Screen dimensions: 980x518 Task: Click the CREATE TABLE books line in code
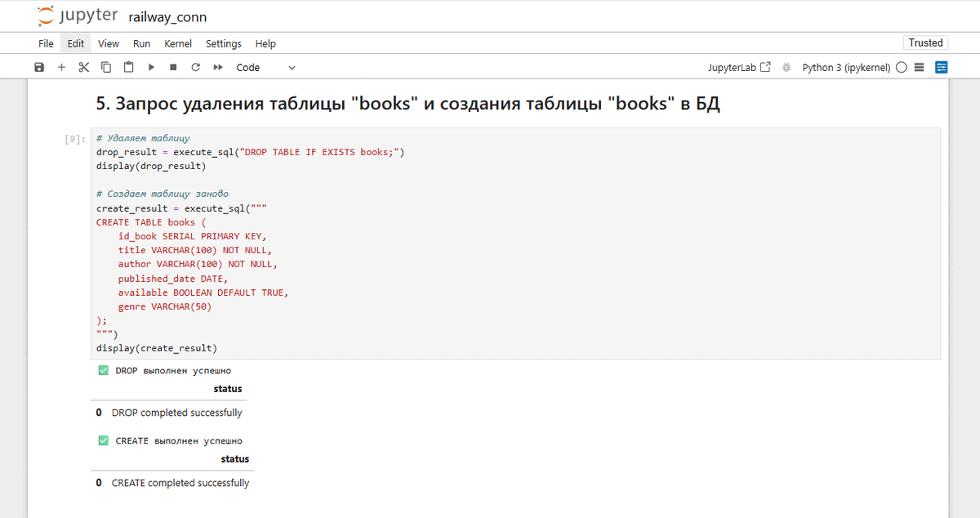pyautogui.click(x=151, y=222)
